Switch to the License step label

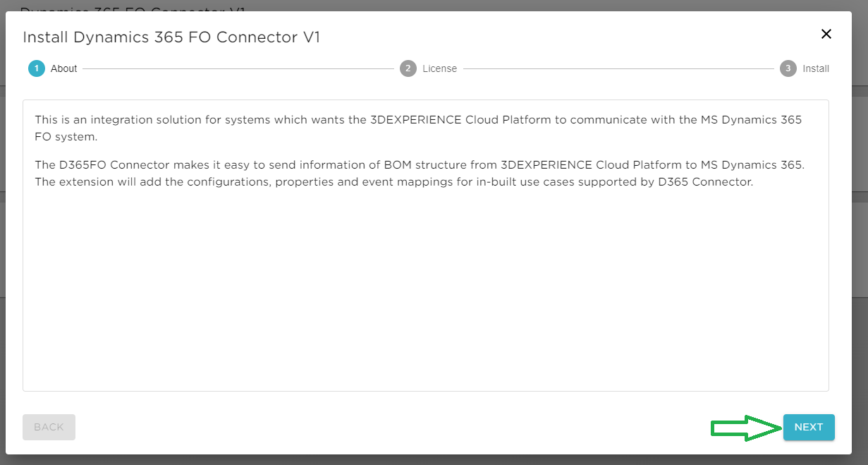pos(440,68)
